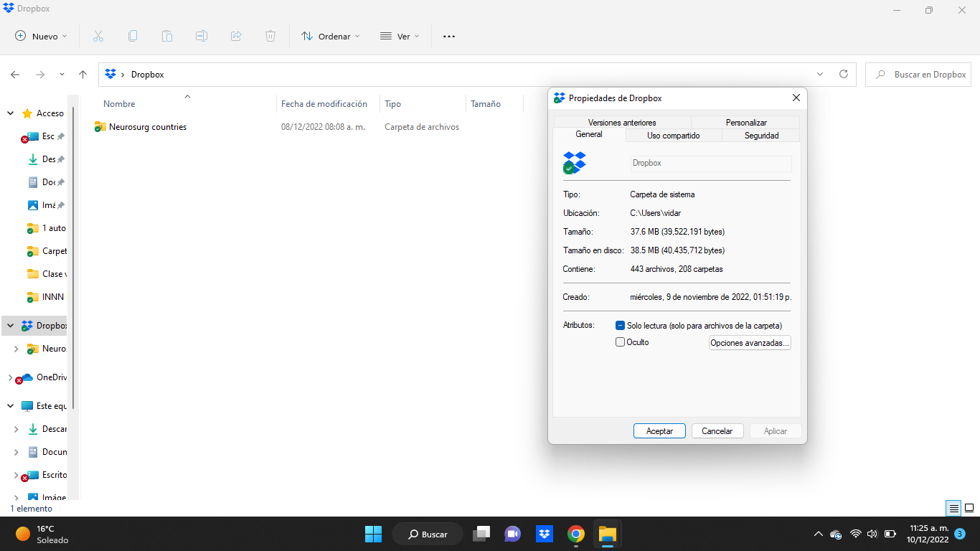Go back with the left arrow
Image resolution: width=980 pixels, height=551 pixels.
pyautogui.click(x=15, y=75)
